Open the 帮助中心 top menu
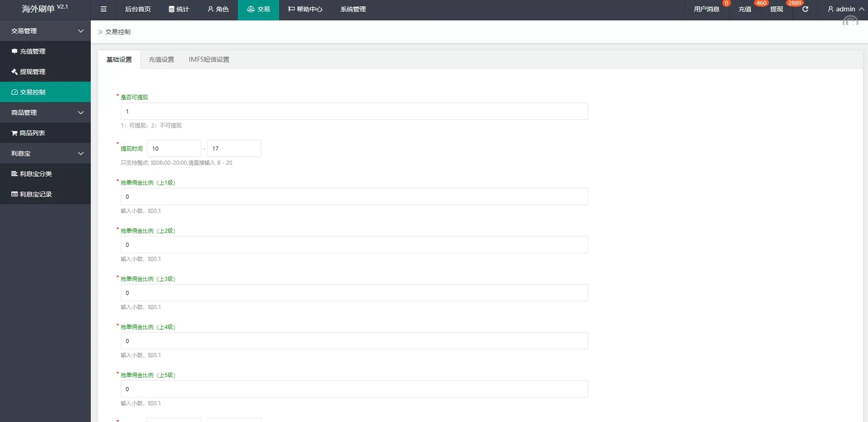 click(305, 9)
